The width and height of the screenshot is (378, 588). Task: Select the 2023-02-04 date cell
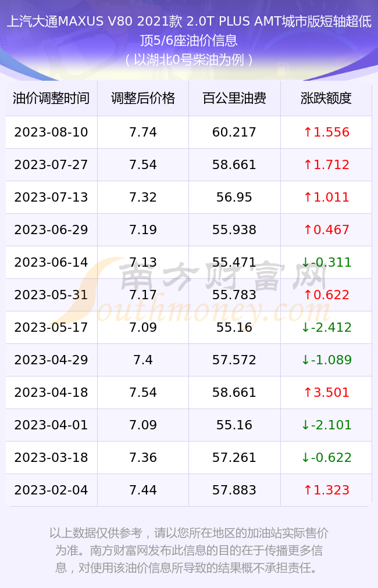(51, 490)
